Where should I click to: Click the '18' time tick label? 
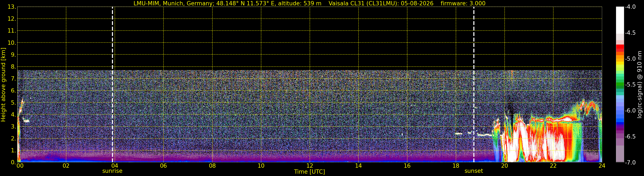[456, 166]
